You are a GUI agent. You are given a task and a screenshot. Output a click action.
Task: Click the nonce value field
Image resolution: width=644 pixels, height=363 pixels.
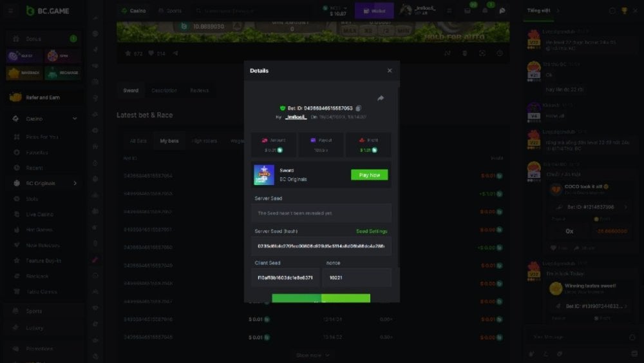[x=357, y=277]
